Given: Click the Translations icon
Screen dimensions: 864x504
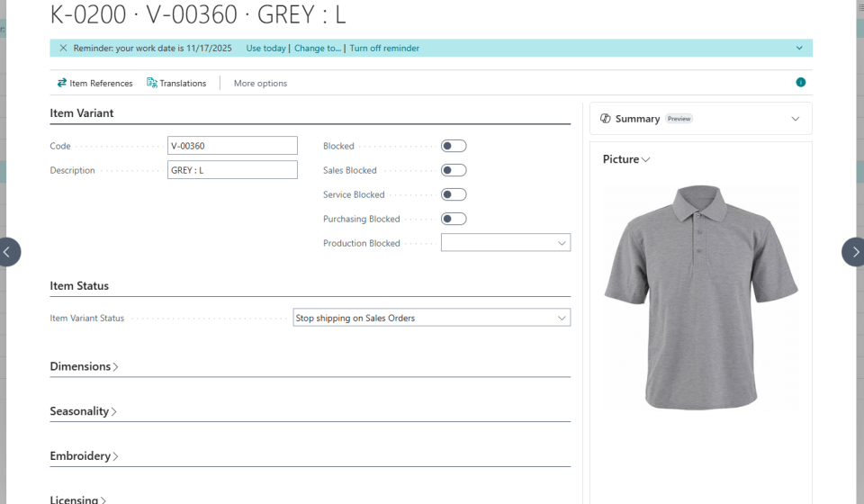Looking at the screenshot, I should 152,83.
